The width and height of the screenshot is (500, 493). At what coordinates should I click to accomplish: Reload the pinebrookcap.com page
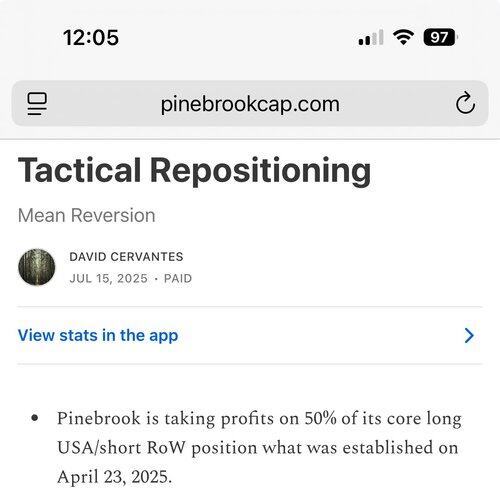[x=465, y=103]
